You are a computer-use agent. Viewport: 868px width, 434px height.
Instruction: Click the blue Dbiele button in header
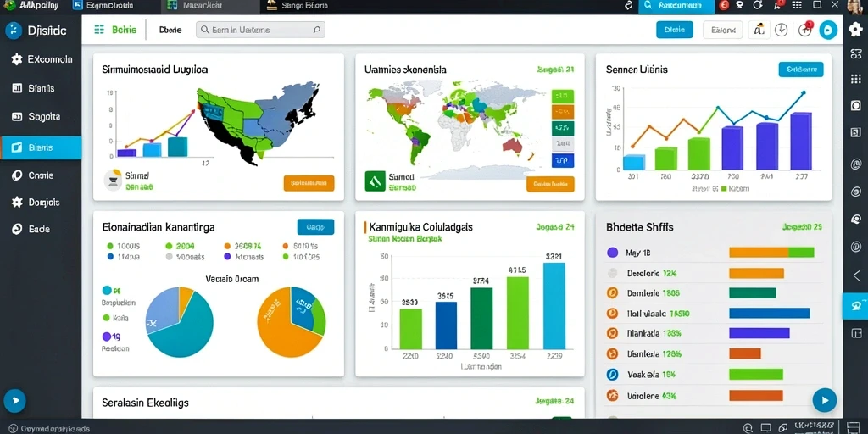[x=674, y=30]
